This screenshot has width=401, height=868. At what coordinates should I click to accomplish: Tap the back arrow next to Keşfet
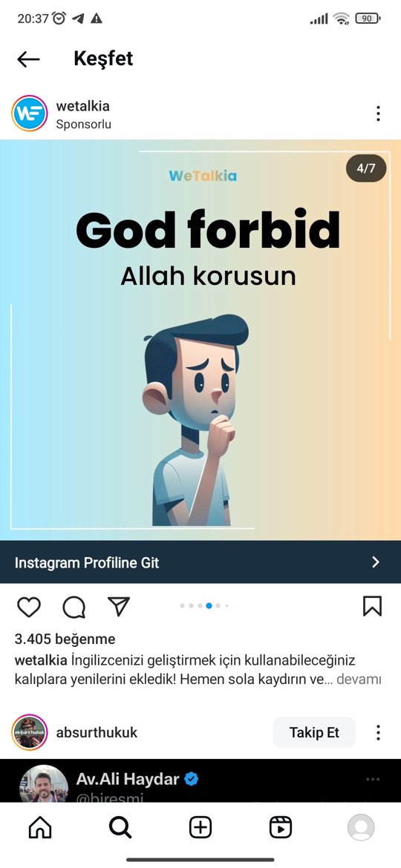[x=28, y=59]
